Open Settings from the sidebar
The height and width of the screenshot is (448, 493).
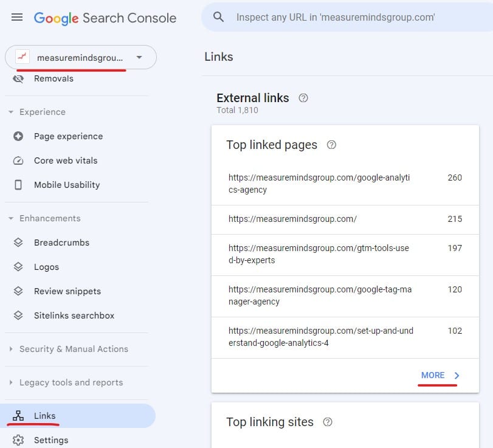(x=51, y=439)
